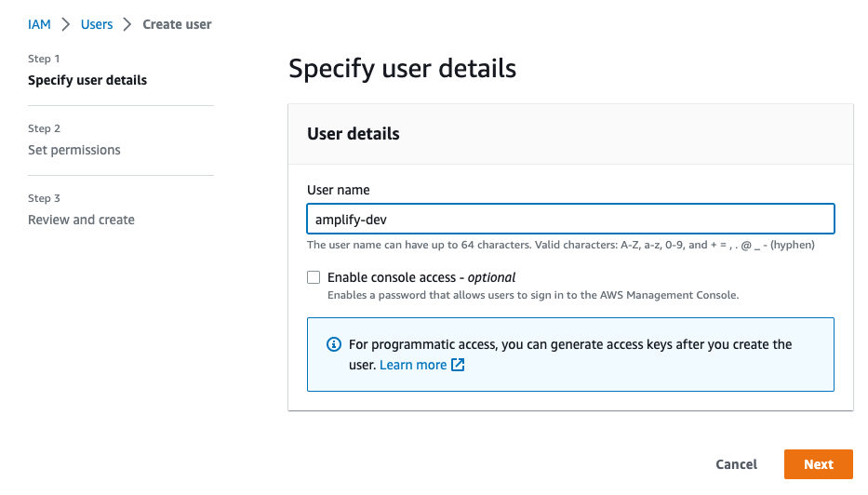Click the chevron between IAM and Users
The image size is (868, 495).
pyautogui.click(x=66, y=24)
